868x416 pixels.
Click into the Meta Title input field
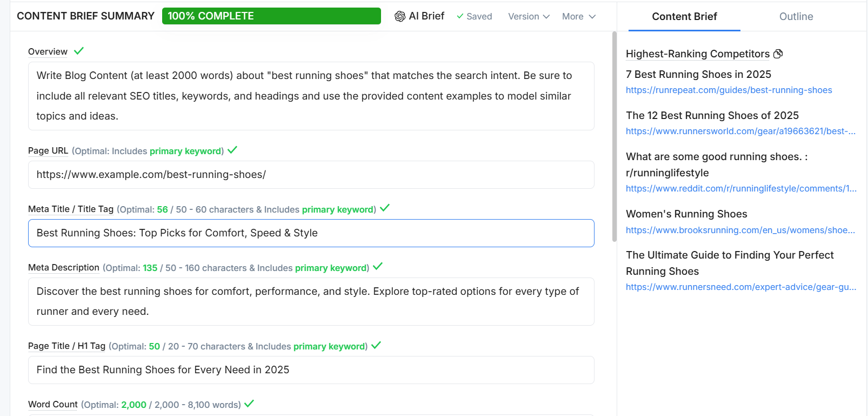311,233
